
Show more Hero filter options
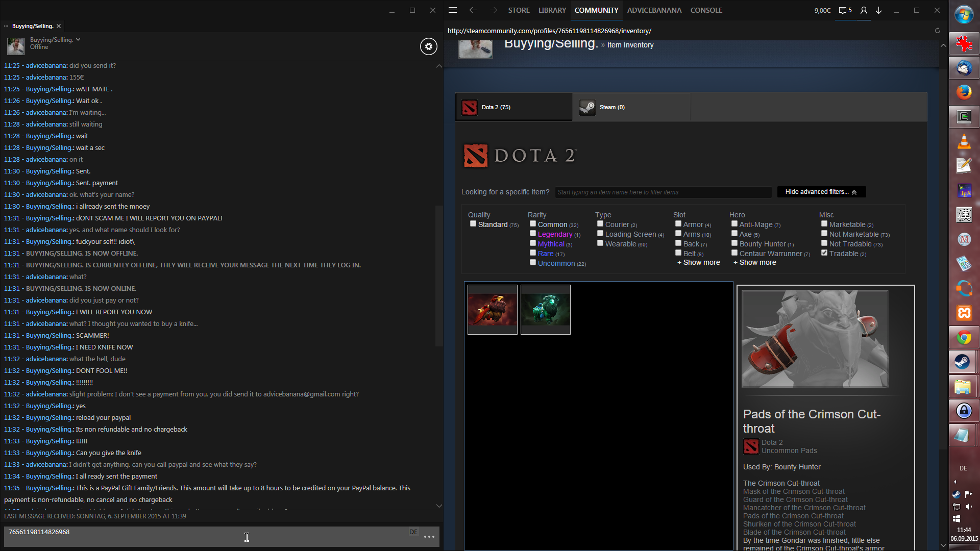pos(754,263)
